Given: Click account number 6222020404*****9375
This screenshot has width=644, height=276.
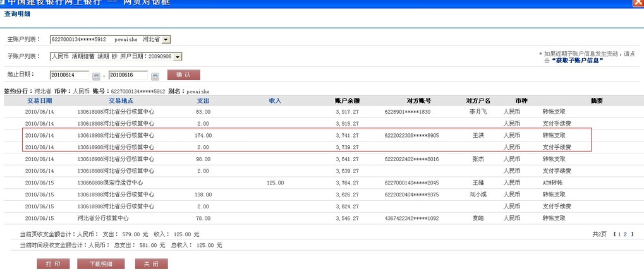Looking at the screenshot, I should click(411, 195).
